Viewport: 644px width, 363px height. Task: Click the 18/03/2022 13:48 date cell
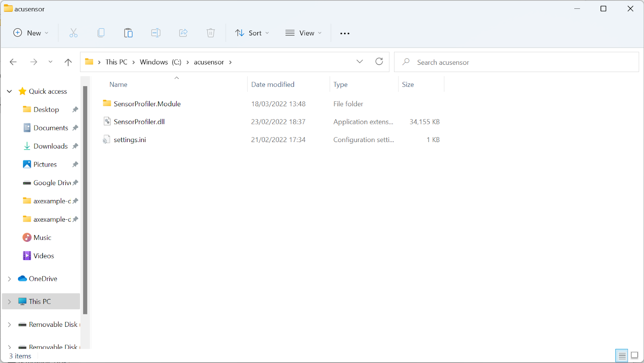click(x=279, y=104)
